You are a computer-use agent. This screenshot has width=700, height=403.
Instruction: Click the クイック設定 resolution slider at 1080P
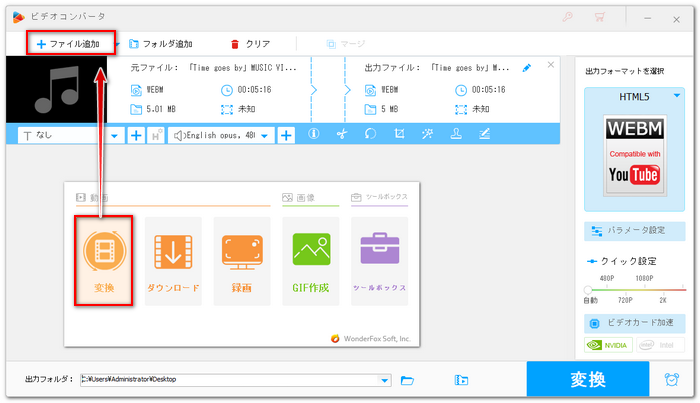click(x=643, y=291)
